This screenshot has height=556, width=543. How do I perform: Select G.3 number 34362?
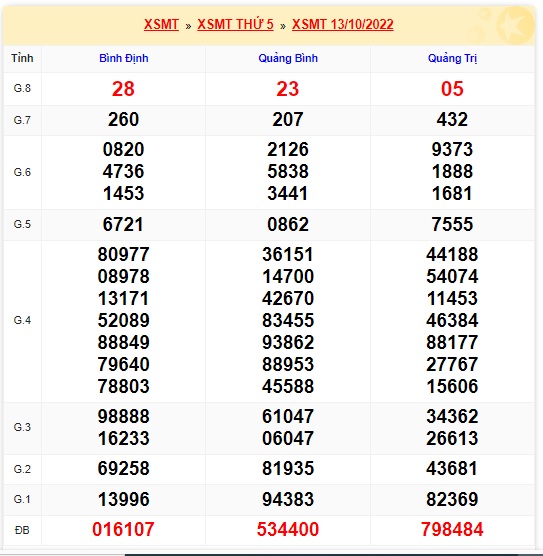click(x=452, y=417)
